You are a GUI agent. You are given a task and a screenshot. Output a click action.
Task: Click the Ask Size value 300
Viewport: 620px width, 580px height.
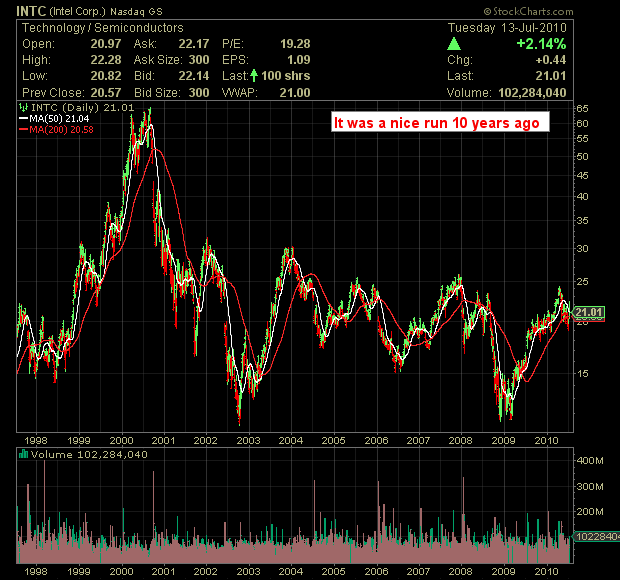coord(198,60)
